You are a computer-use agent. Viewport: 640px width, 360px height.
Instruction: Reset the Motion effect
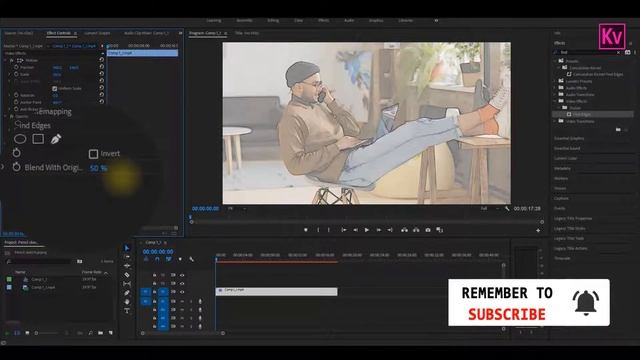(102, 60)
